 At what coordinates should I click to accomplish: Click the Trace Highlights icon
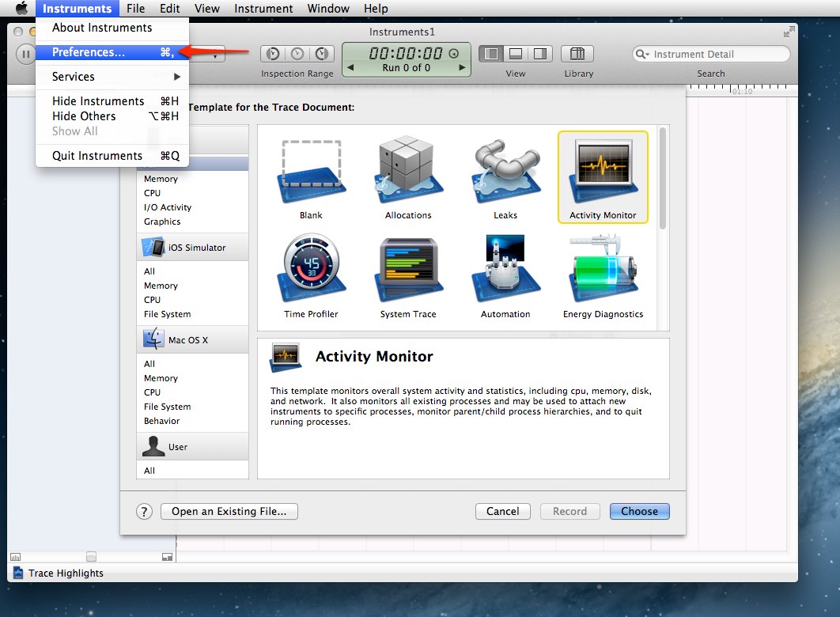click(18, 573)
